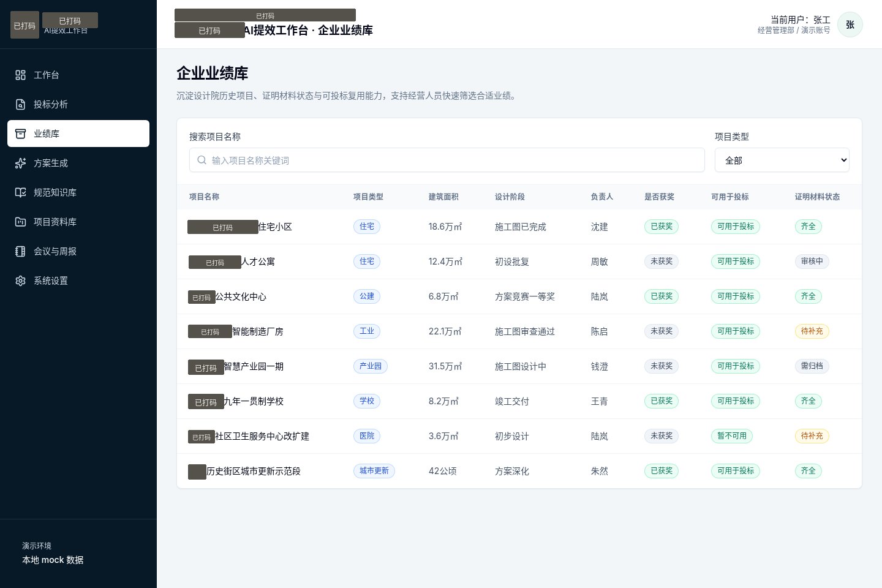Open 投标分析 in sidebar
Viewport: 882px width, 588px height.
click(x=78, y=104)
